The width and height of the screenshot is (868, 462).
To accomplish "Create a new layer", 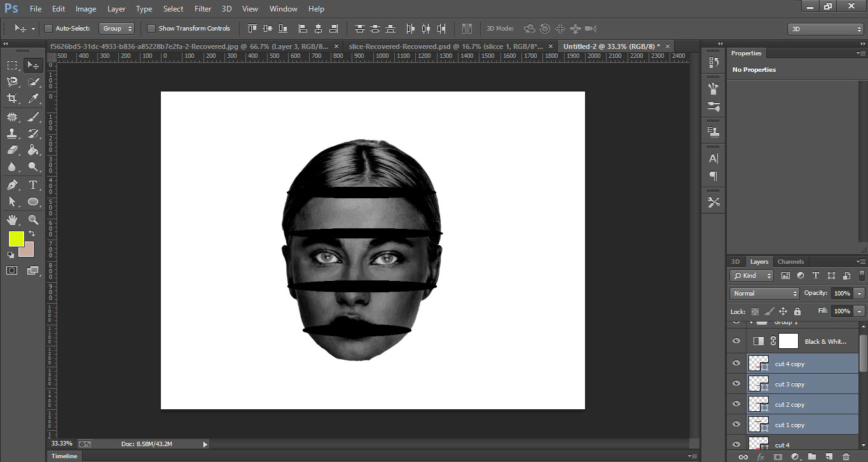I will point(829,456).
